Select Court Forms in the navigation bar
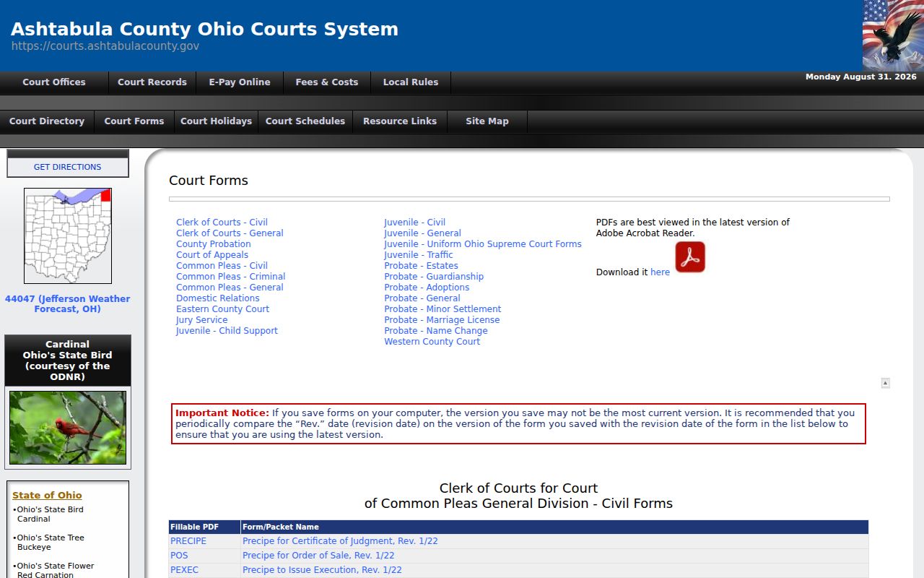Viewport: 924px width, 578px height. click(x=134, y=121)
